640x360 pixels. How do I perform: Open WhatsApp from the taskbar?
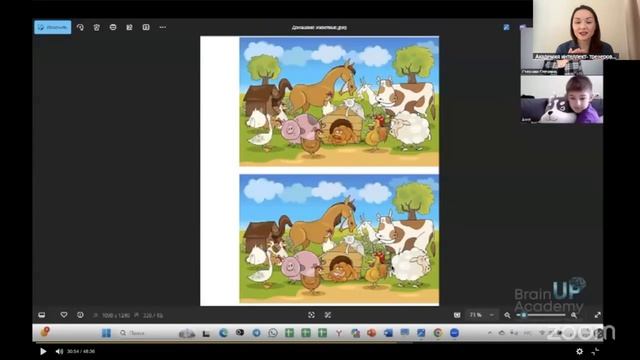click(273, 333)
